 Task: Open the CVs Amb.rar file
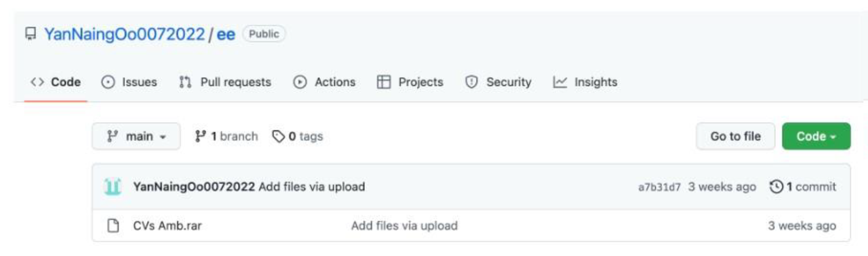(x=167, y=226)
